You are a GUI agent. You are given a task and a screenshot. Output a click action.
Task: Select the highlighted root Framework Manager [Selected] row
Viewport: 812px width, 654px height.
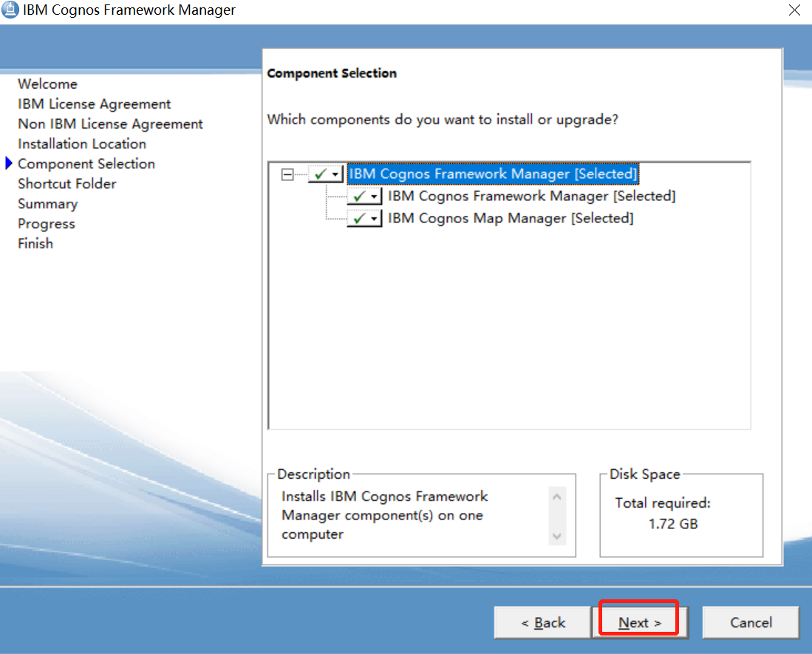coord(493,174)
